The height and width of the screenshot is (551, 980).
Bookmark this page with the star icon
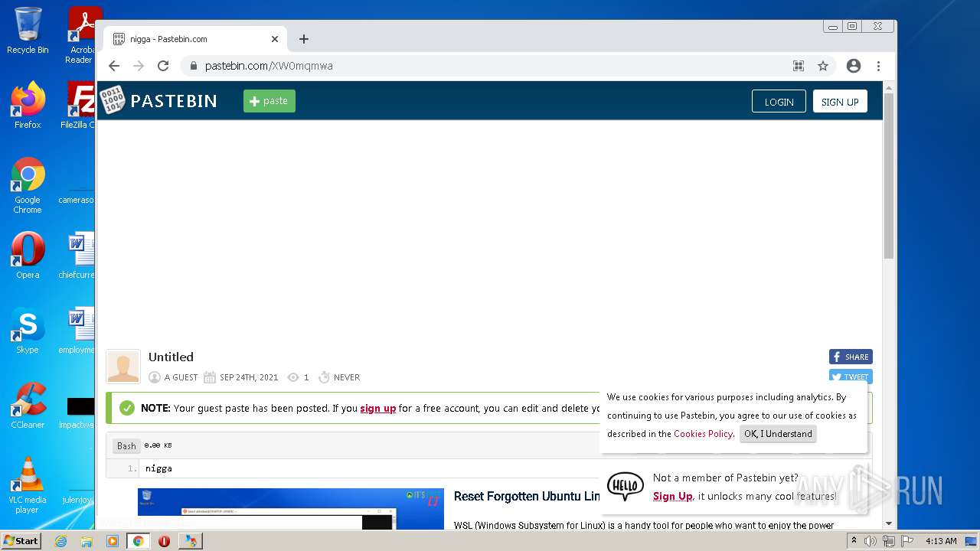tap(823, 66)
